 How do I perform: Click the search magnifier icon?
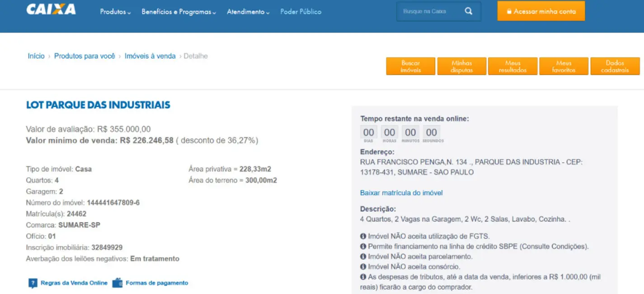tap(468, 11)
